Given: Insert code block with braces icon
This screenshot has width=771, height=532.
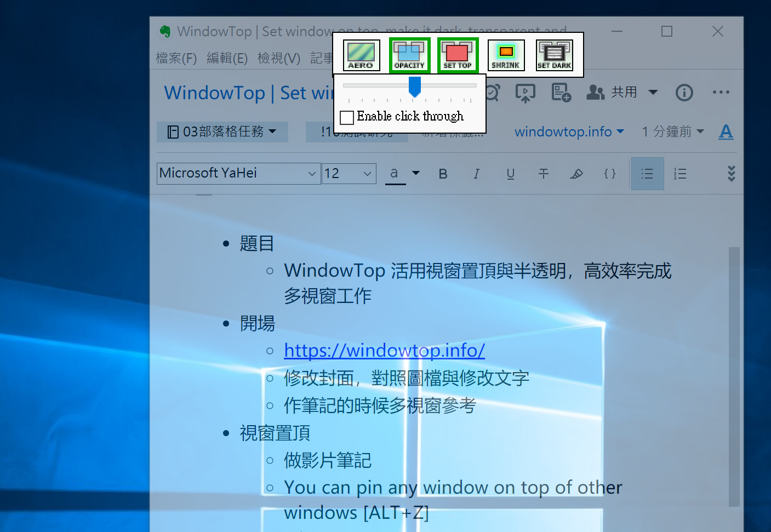Looking at the screenshot, I should [609, 174].
